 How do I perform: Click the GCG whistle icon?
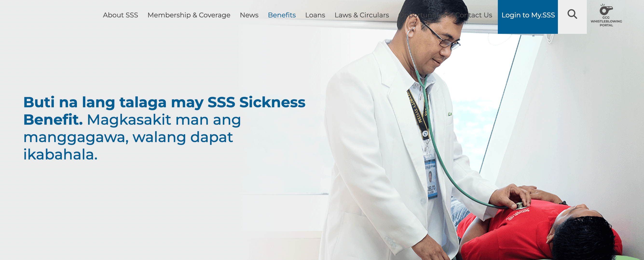click(x=606, y=10)
